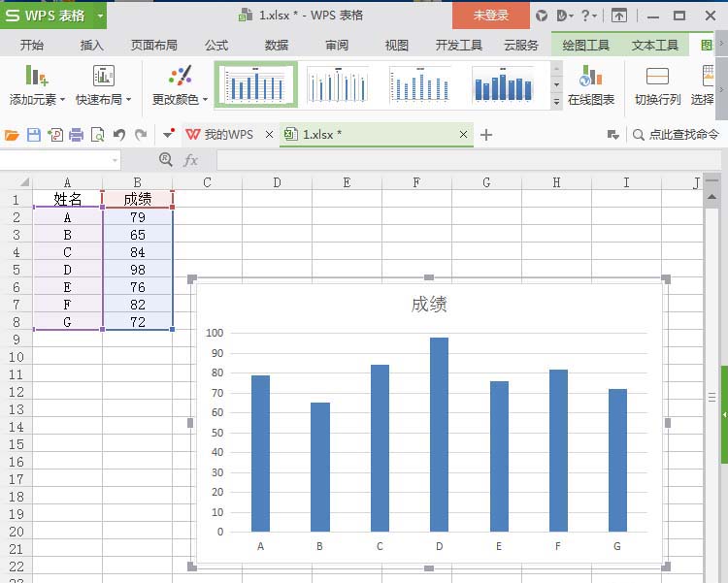Open the 公式 ribbon tab
Image resolution: width=728 pixels, height=583 pixels.
click(216, 45)
